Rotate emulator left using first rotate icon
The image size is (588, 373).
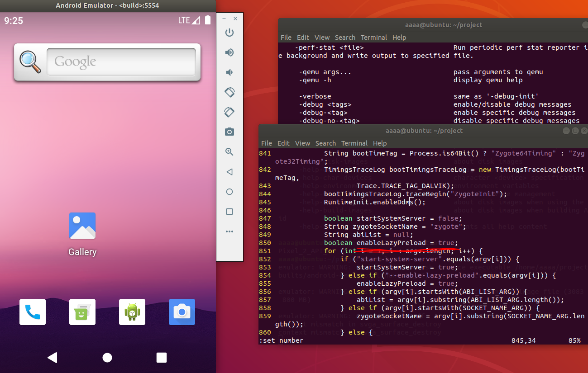(229, 92)
